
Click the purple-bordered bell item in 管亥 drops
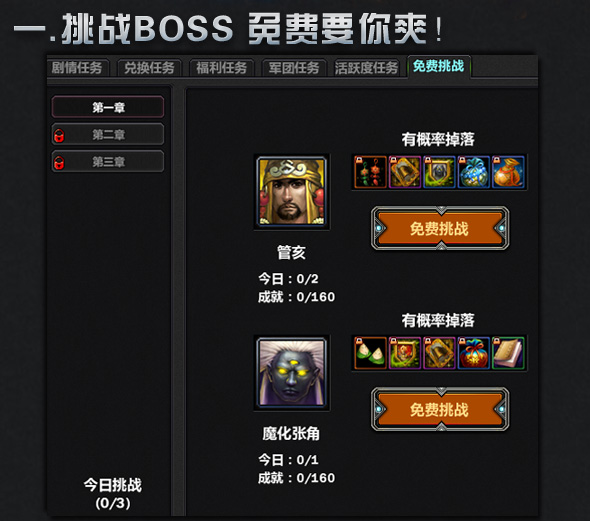click(x=405, y=172)
